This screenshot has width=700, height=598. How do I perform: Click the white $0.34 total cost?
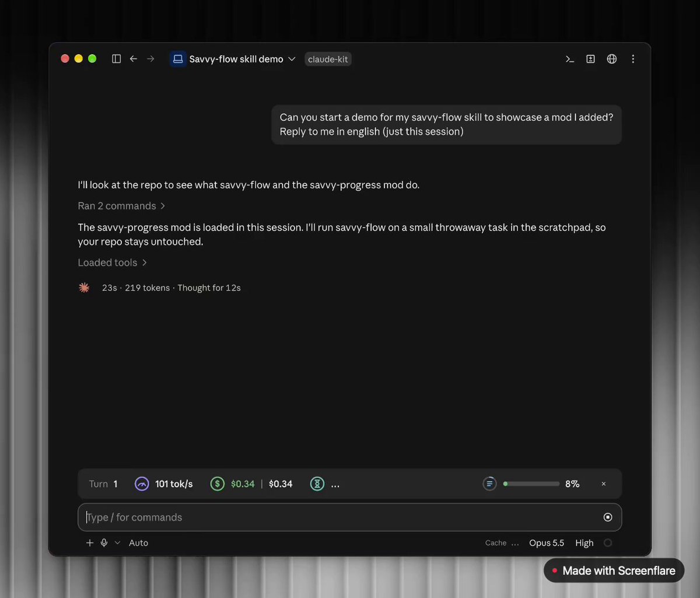click(x=281, y=484)
